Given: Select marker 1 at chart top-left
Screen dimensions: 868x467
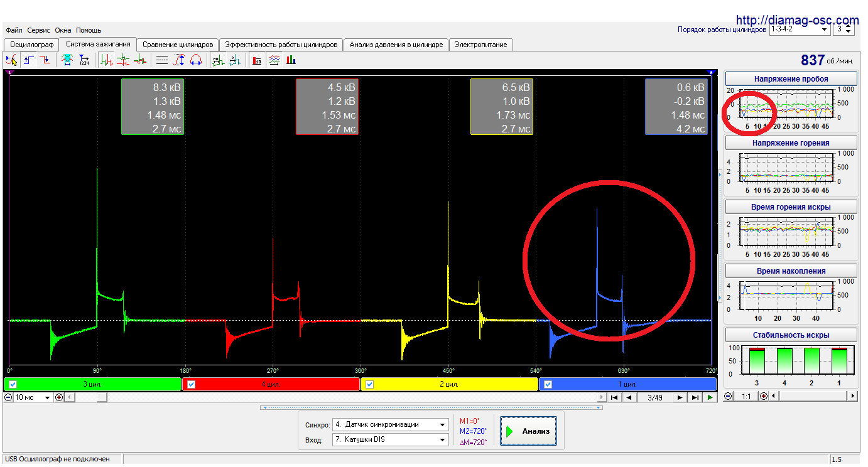Looking at the screenshot, I should (x=9, y=73).
